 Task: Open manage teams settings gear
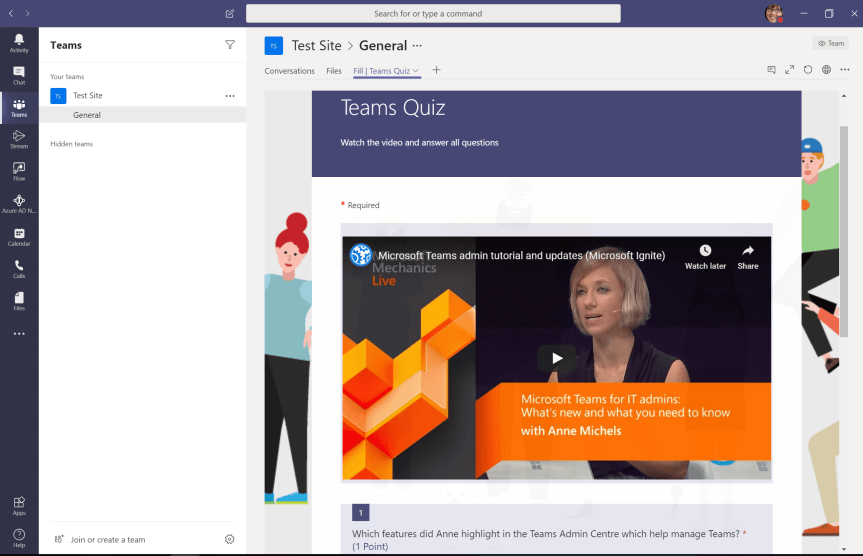230,539
